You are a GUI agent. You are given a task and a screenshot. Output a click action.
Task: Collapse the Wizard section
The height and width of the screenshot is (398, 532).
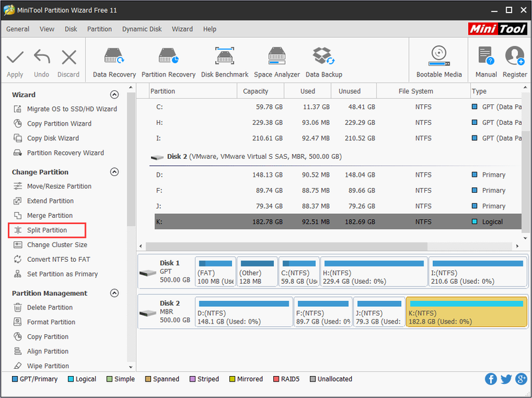click(x=114, y=94)
